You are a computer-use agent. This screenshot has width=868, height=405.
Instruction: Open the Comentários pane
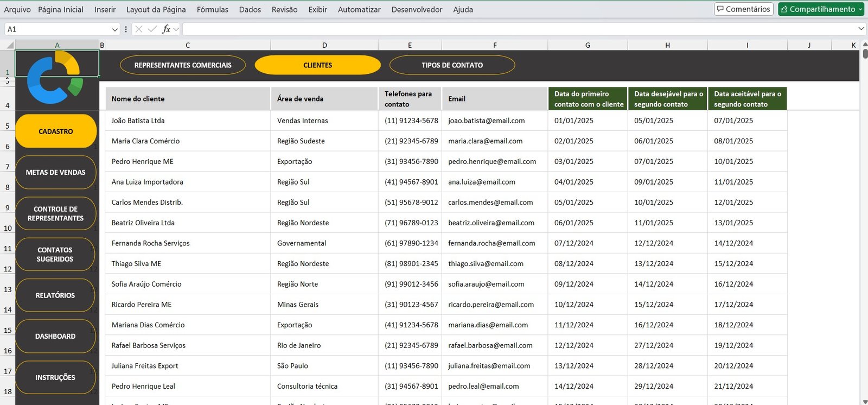743,9
